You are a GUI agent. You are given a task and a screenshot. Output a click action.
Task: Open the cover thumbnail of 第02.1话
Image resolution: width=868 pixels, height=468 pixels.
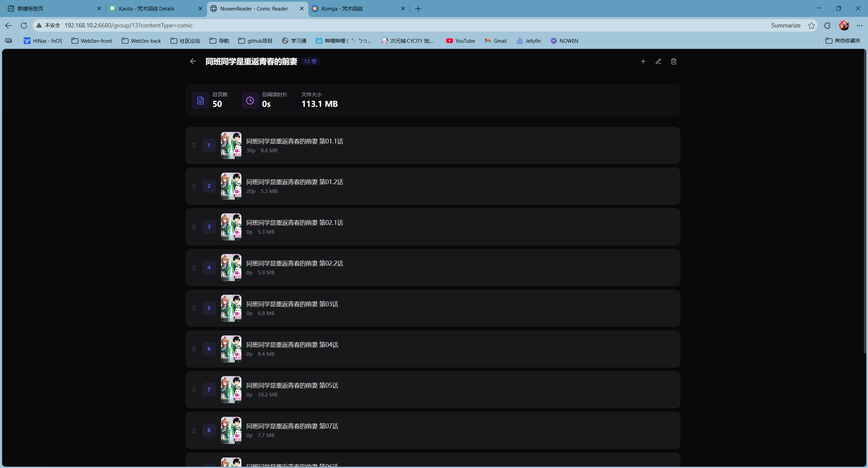[x=231, y=227]
